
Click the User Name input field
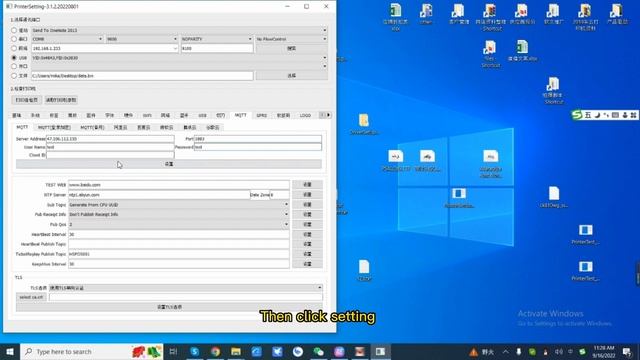[x=110, y=147]
